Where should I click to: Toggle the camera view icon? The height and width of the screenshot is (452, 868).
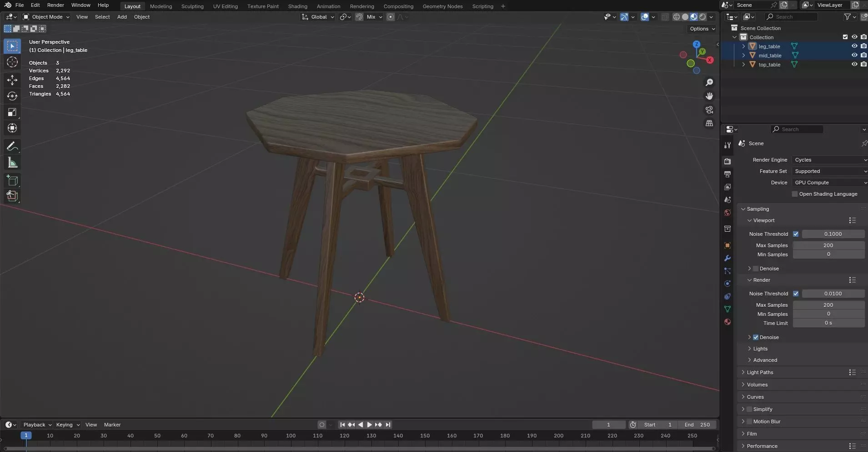(x=709, y=110)
